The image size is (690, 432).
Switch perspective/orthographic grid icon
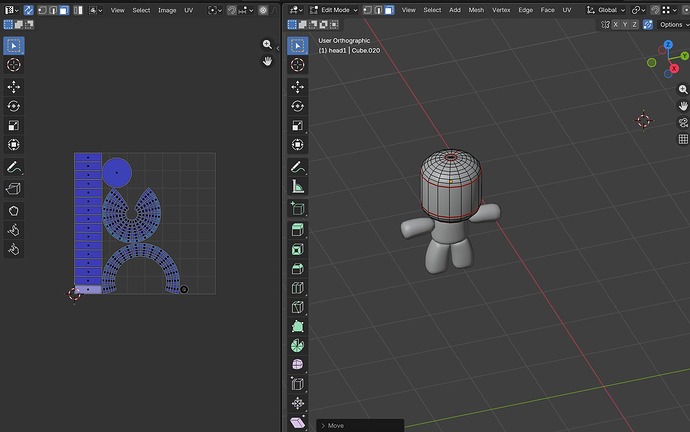point(683,139)
